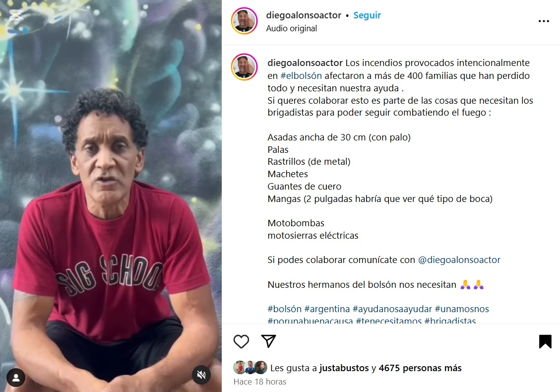Open the three-dot more options menu

544,21
